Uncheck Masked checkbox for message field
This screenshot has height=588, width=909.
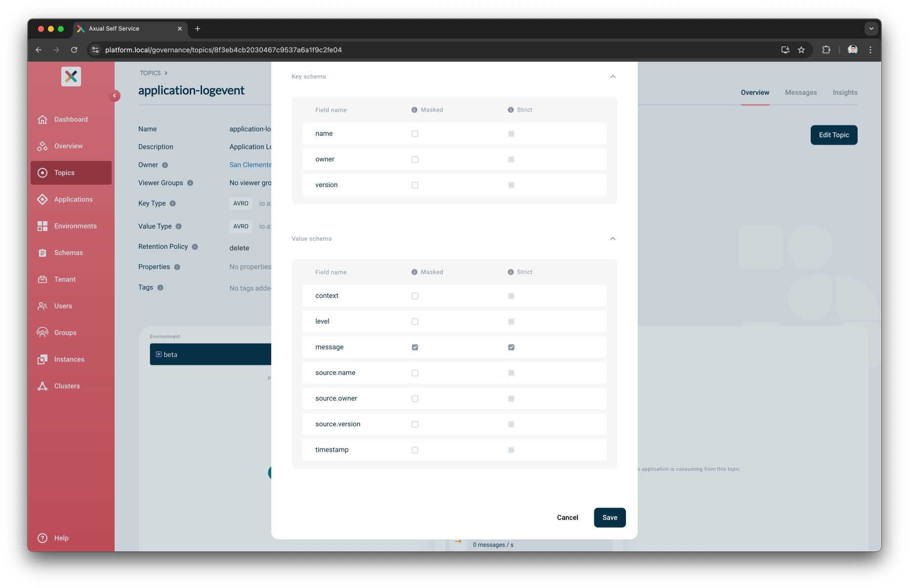click(415, 348)
